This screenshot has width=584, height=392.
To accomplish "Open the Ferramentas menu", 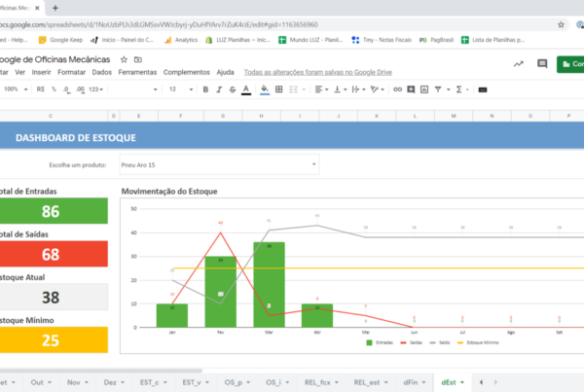I will pyautogui.click(x=137, y=72).
